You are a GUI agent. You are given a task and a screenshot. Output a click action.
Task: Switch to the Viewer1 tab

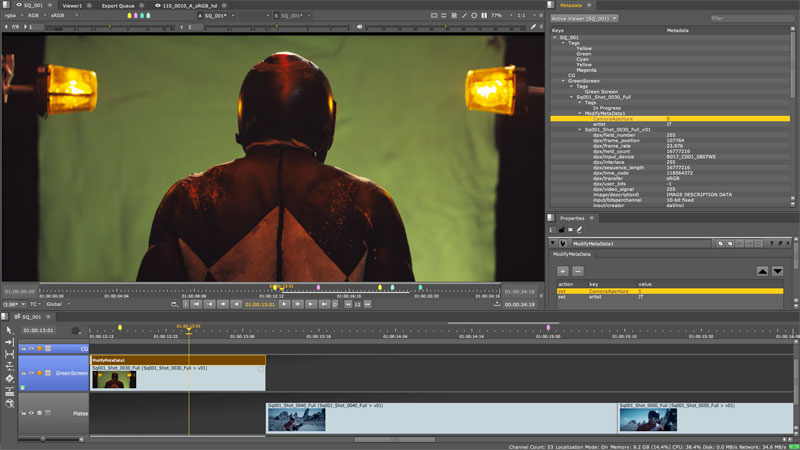pos(72,6)
